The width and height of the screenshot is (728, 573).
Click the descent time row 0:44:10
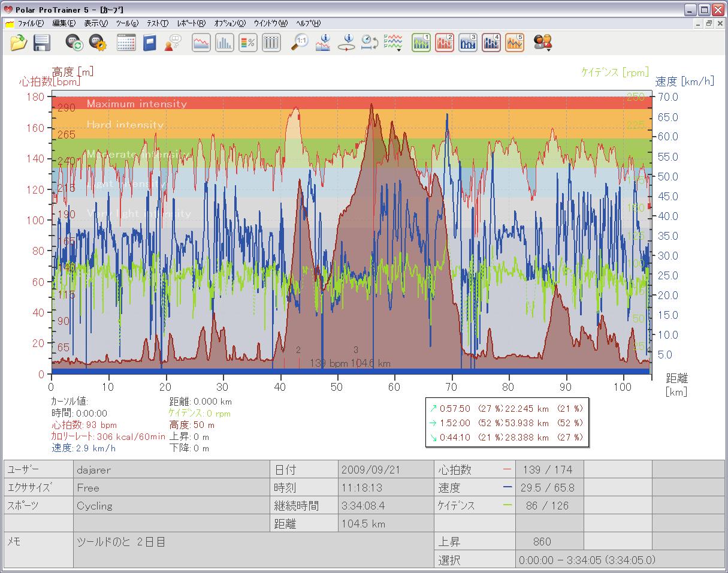point(506,438)
